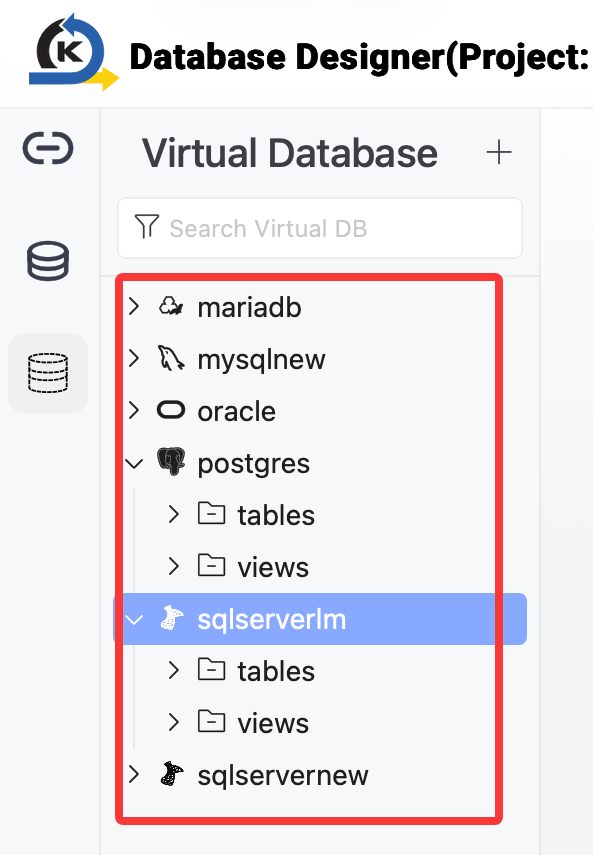Image resolution: width=593 pixels, height=855 pixels.
Task: Select the virtual database sidebar icon
Action: click(x=48, y=373)
